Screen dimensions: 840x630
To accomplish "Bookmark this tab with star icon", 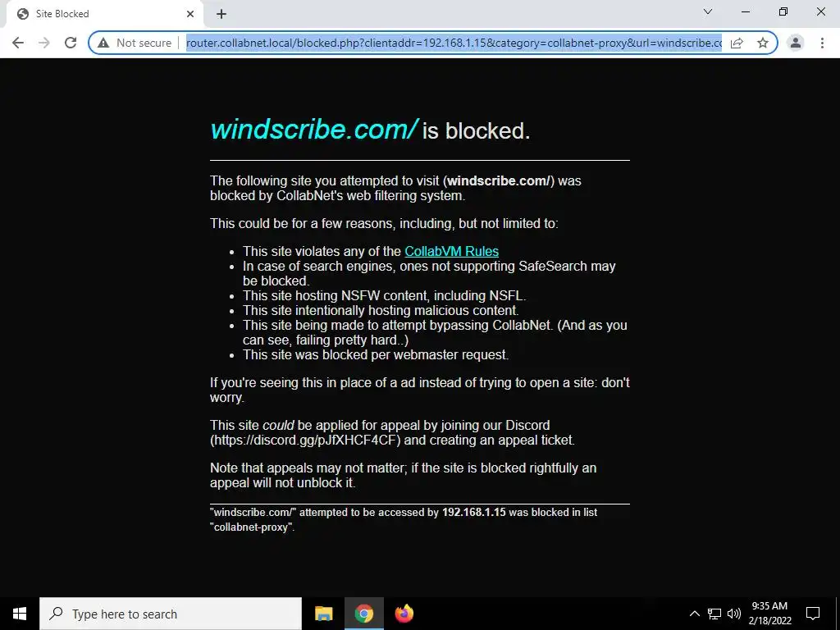I will pos(763,43).
